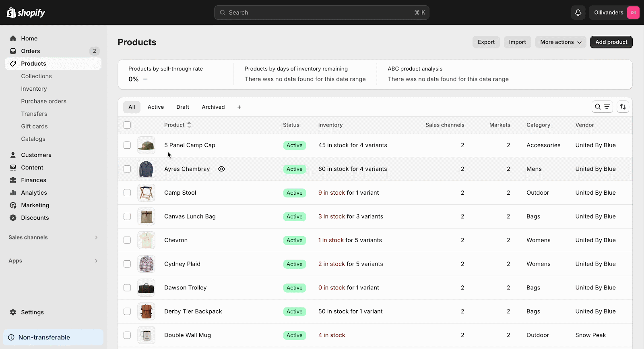Open Derby Tier Backpack thumbnail
The width and height of the screenshot is (644, 349).
[146, 311]
